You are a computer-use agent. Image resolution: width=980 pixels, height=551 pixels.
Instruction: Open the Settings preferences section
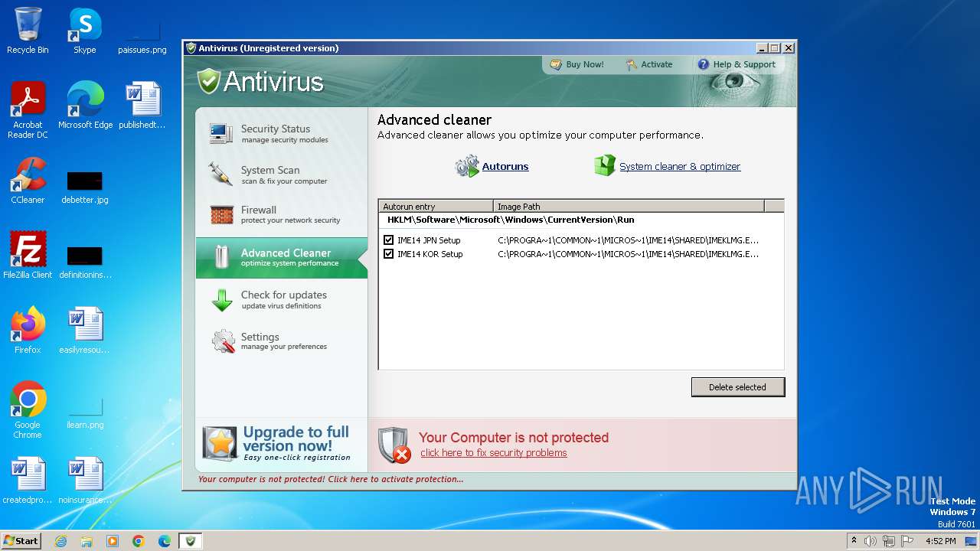(282, 341)
